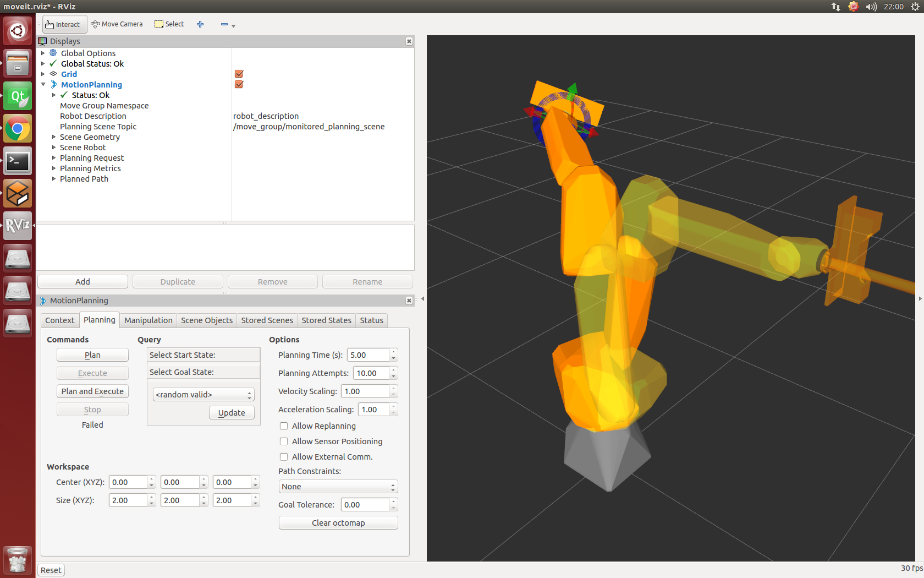Select the Interact tool
The height and width of the screenshot is (578, 924).
click(x=63, y=24)
